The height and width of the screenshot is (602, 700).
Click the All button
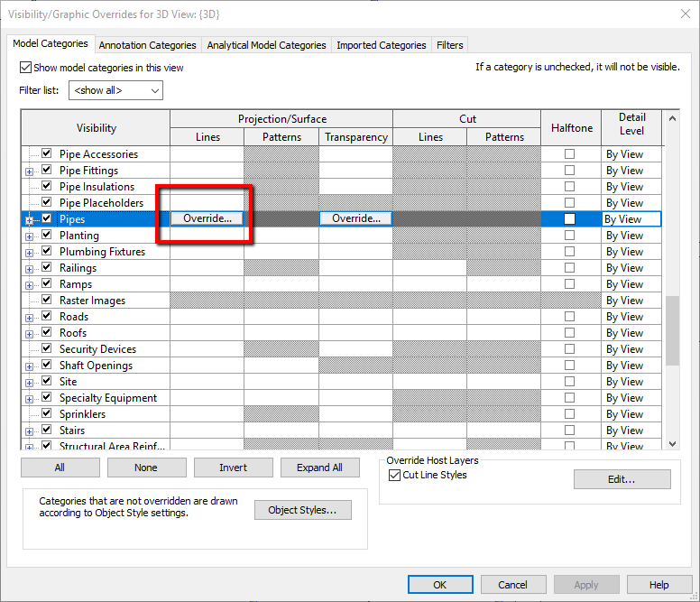pyautogui.click(x=60, y=468)
